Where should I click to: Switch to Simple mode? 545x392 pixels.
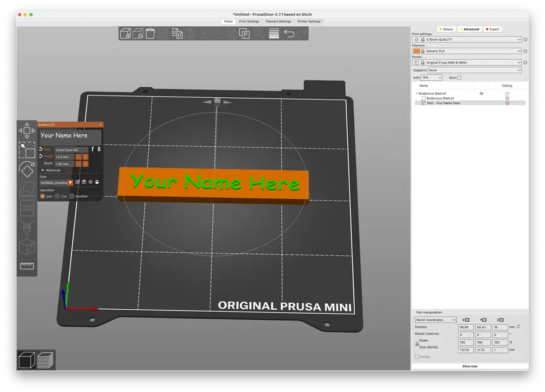pos(446,29)
